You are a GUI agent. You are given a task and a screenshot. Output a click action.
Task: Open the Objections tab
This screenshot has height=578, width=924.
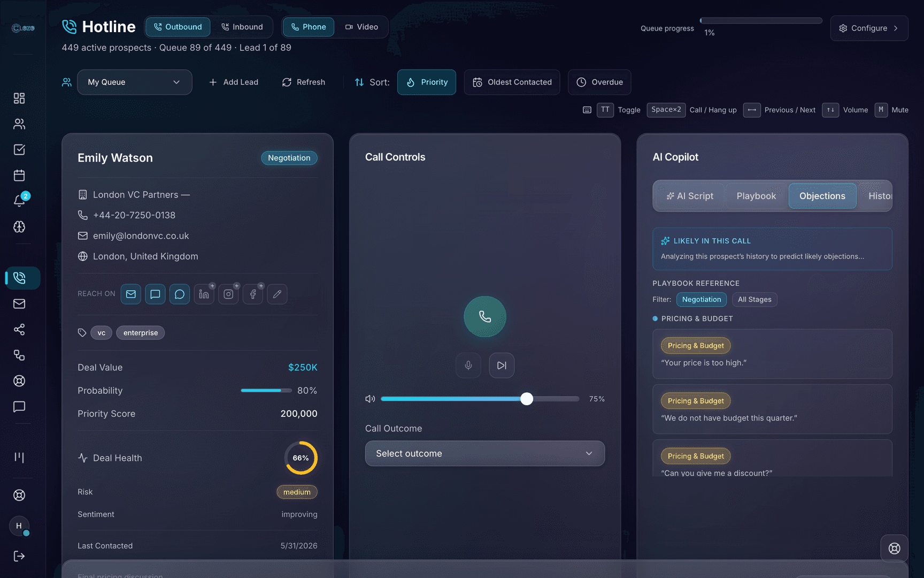tap(822, 196)
